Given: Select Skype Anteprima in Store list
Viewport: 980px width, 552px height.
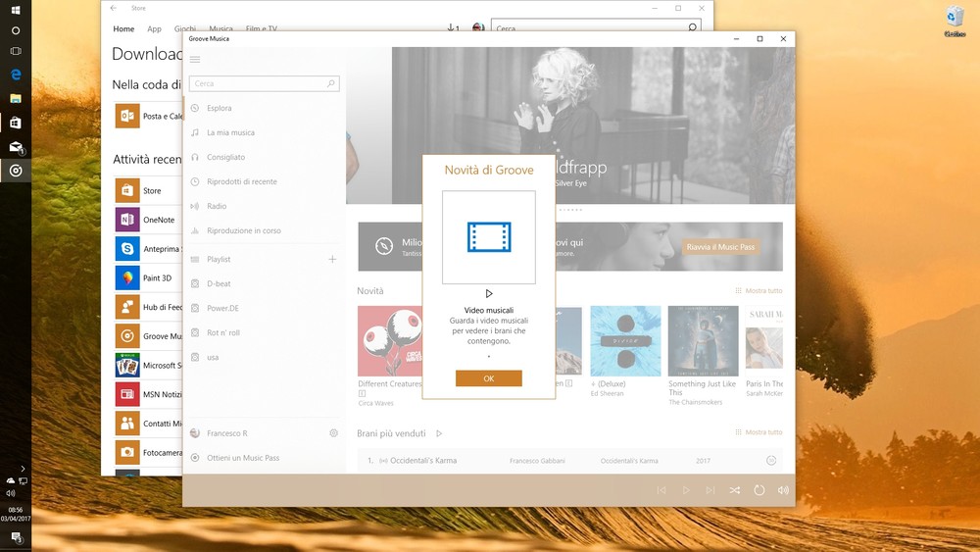Looking at the screenshot, I should click(149, 249).
